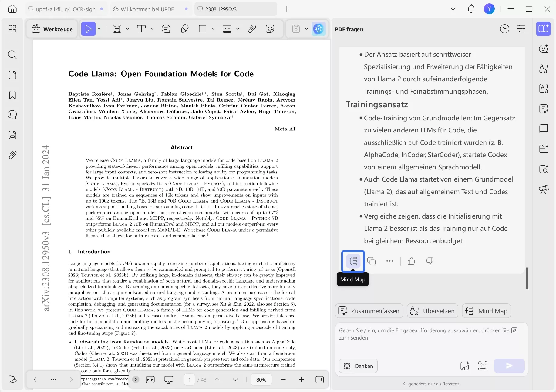Viewport: 556px width, 392px height.
Task: Click the page number field showing 1
Action: click(x=190, y=380)
